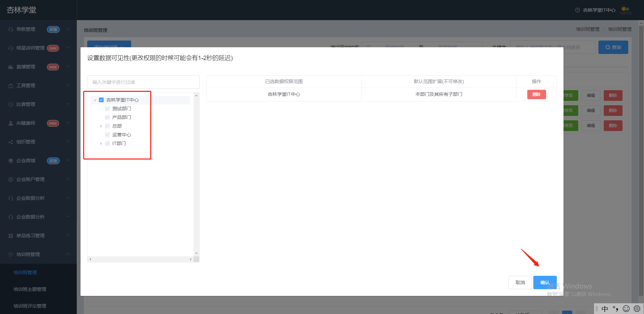Click the IME settings gear icon
Image resolution: width=644 pixels, height=314 pixels.
click(637, 309)
